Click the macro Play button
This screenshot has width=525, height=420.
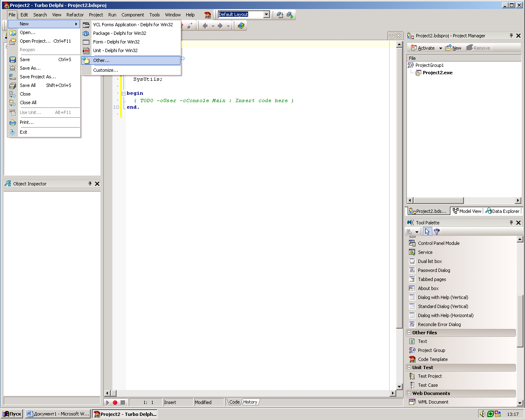tap(108, 402)
